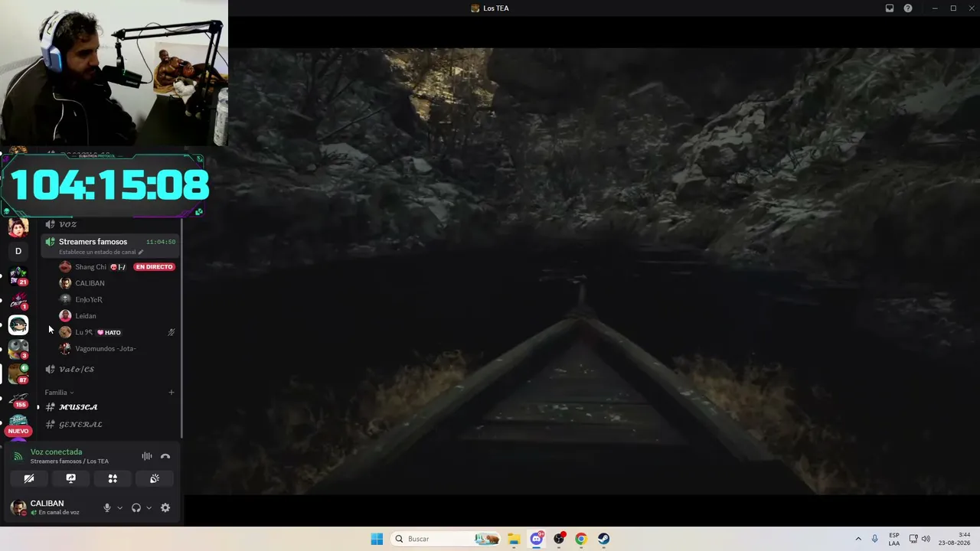Image resolution: width=980 pixels, height=551 pixels.
Task: Toggle noise suppression waveform icon
Action: tap(147, 456)
